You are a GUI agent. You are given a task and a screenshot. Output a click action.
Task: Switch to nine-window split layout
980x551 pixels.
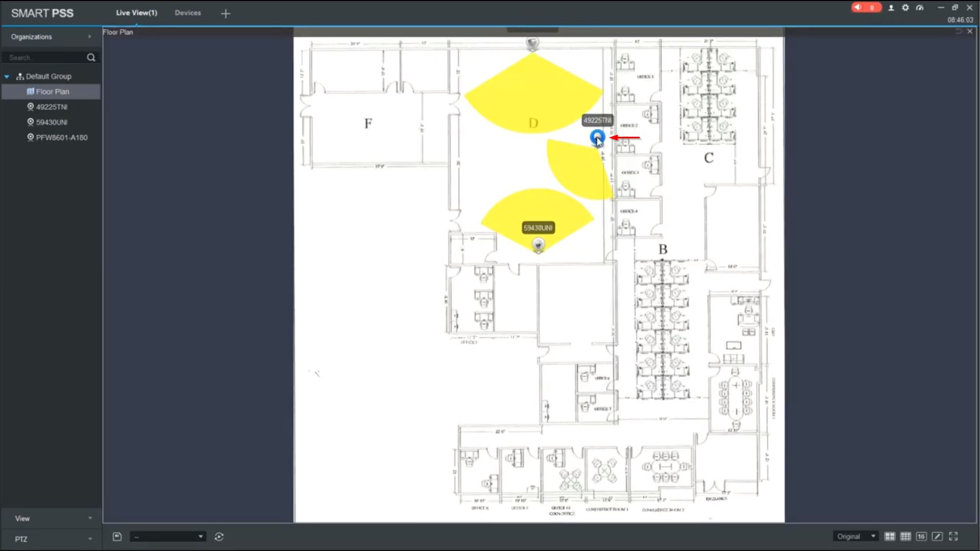905,536
